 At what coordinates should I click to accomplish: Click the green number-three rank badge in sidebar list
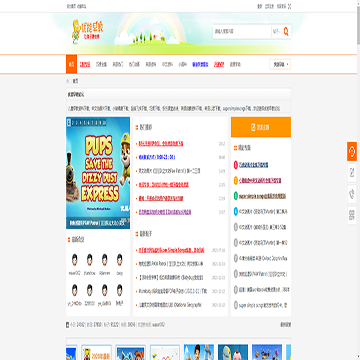[x=236, y=196]
